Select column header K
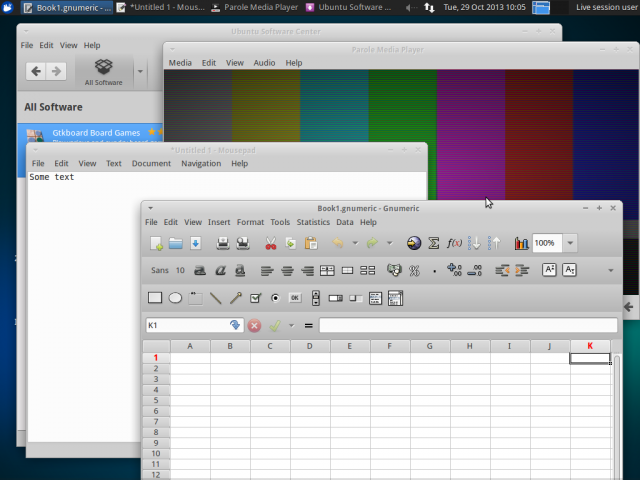Image resolution: width=640 pixels, height=480 pixels. click(x=590, y=346)
